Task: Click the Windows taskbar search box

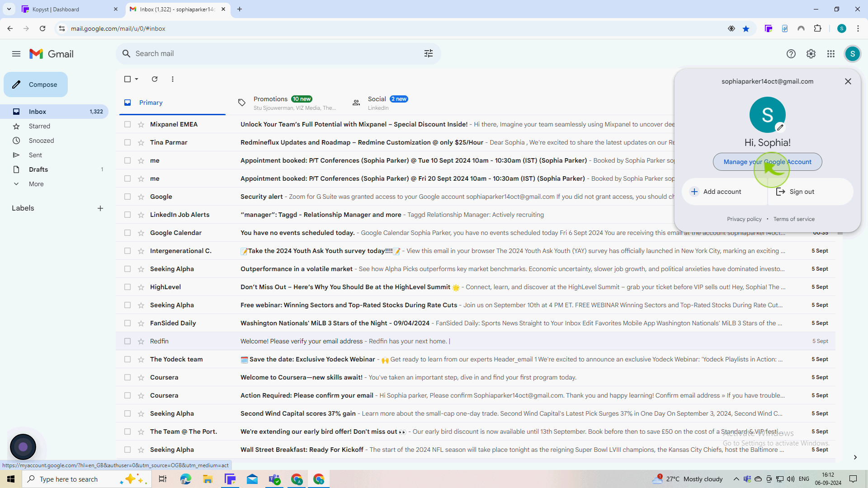Action: click(86, 479)
